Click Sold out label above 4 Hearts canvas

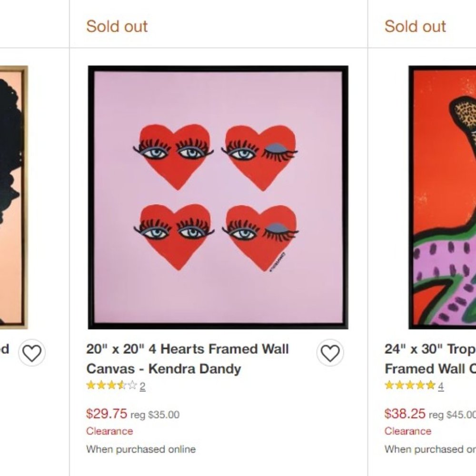click(117, 27)
